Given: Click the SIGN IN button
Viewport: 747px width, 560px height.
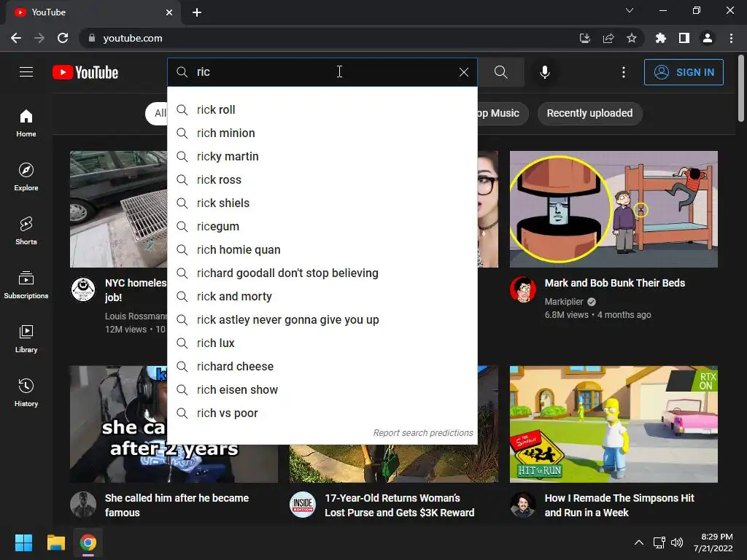Looking at the screenshot, I should [684, 72].
